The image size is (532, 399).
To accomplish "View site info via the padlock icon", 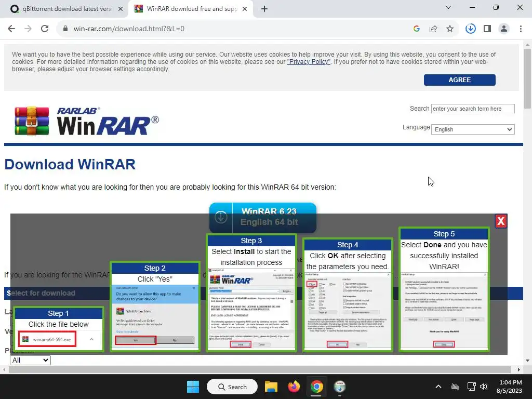I will coord(65,29).
